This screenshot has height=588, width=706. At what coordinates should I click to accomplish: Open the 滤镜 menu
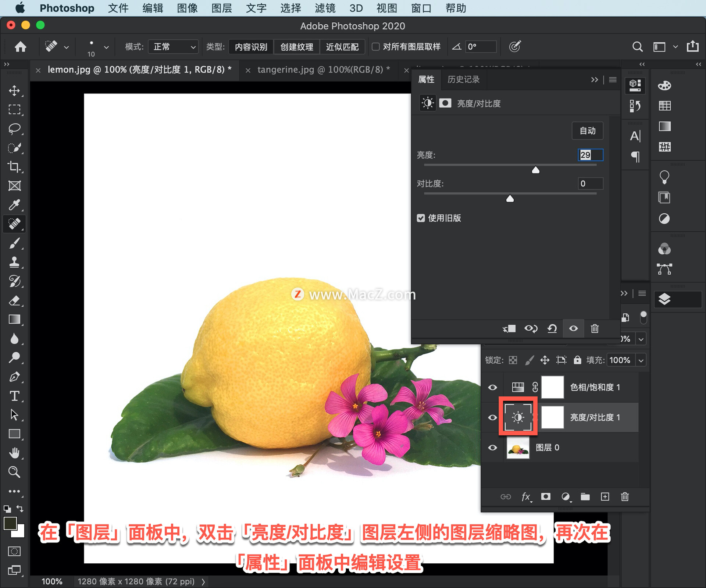pos(325,8)
